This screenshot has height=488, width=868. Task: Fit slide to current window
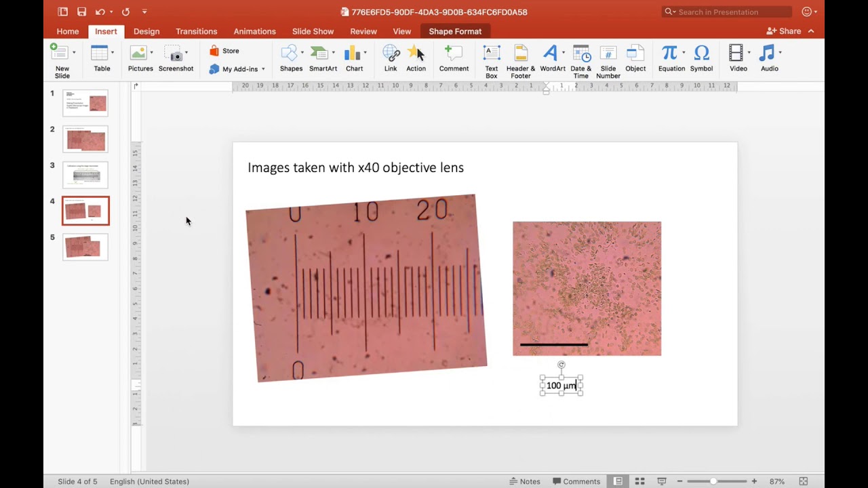[804, 481]
